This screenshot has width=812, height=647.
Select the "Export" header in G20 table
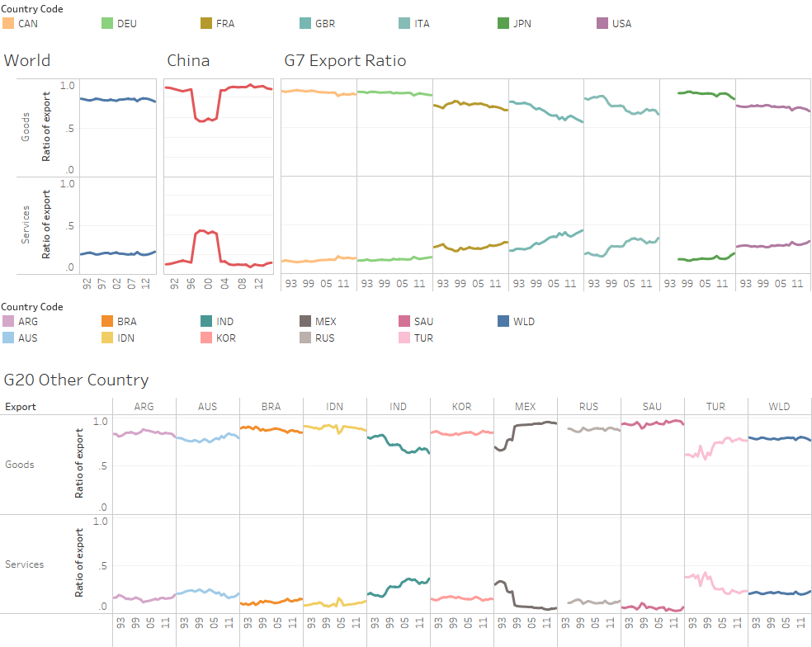[21, 407]
